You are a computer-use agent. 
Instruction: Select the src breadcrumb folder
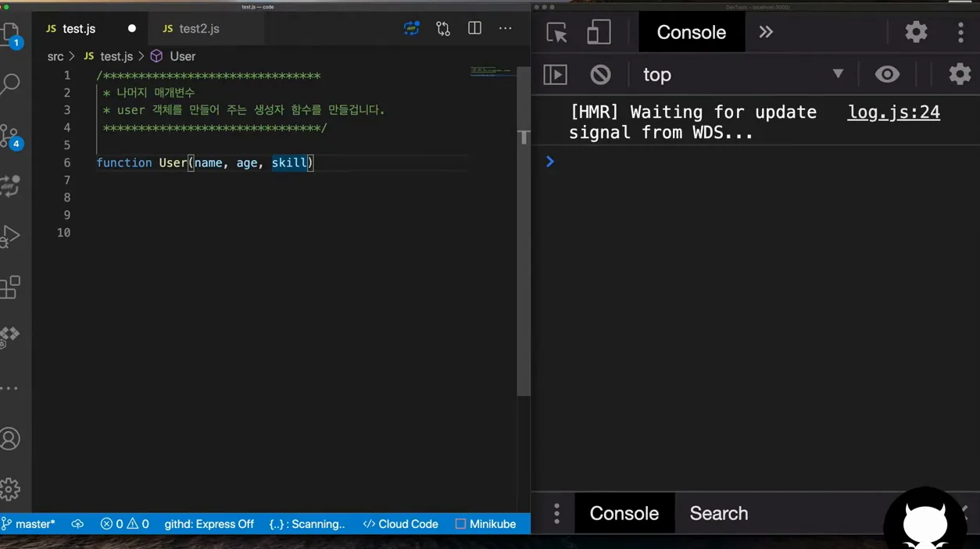[55, 56]
